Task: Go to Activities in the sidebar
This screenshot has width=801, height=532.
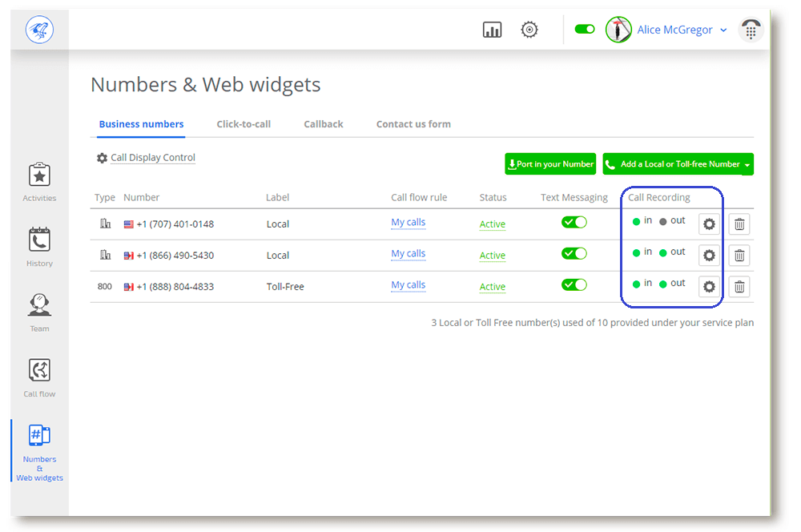Action: coord(39,182)
